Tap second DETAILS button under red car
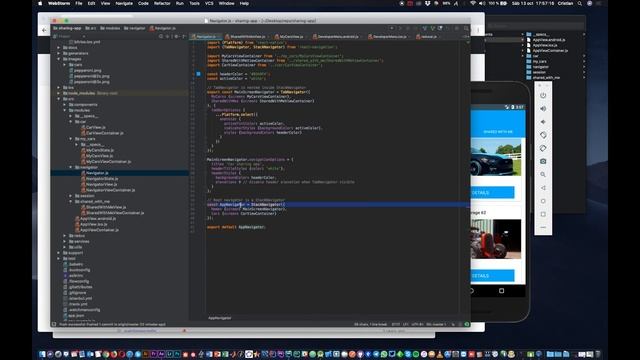The height and width of the screenshot is (360, 640). click(492, 276)
